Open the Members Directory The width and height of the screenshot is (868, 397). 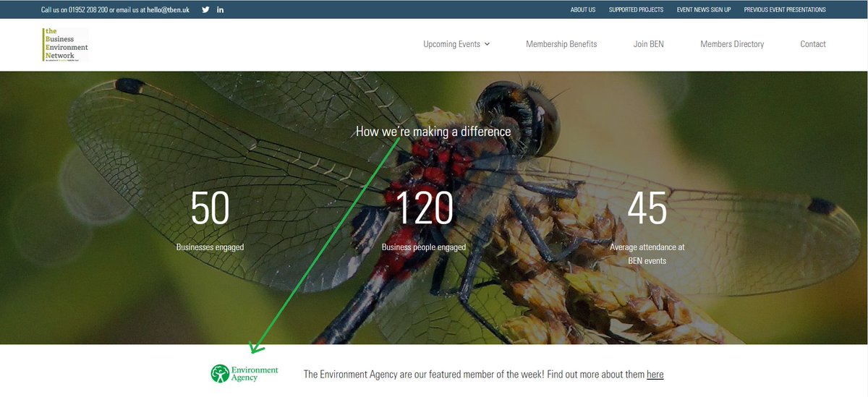[732, 44]
